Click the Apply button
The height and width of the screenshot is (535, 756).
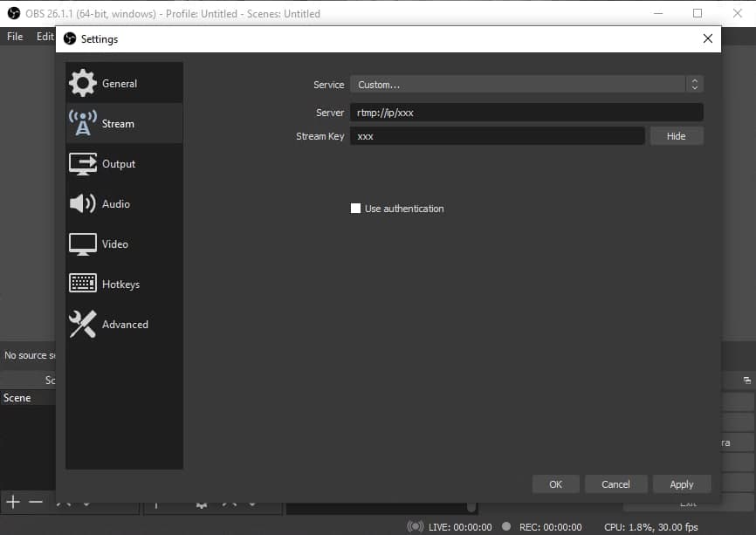pyautogui.click(x=681, y=484)
